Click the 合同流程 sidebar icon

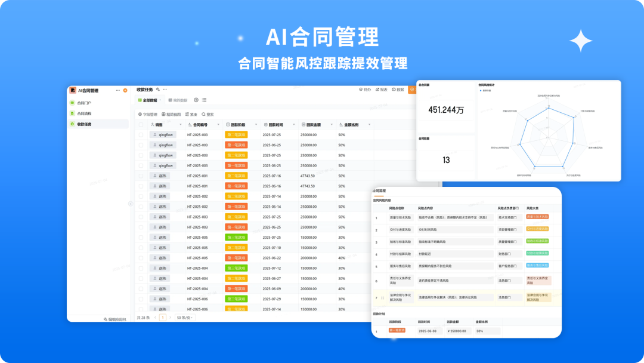72,113
